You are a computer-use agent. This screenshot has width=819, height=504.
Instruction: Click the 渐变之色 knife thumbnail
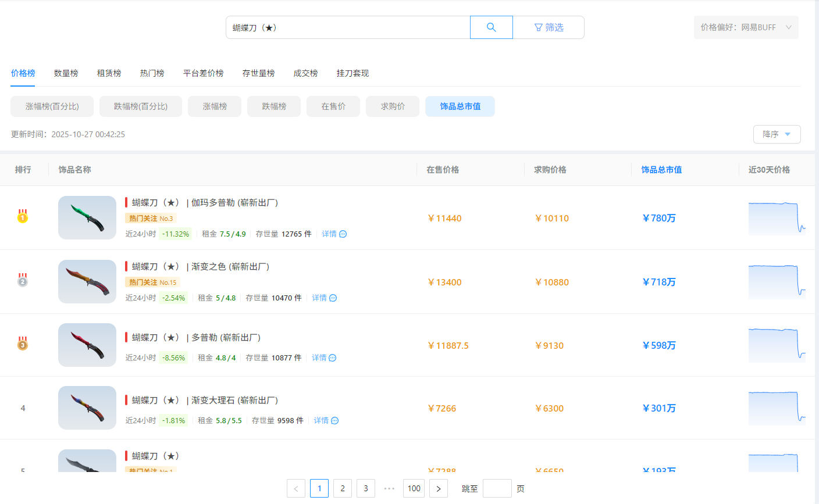tap(87, 281)
